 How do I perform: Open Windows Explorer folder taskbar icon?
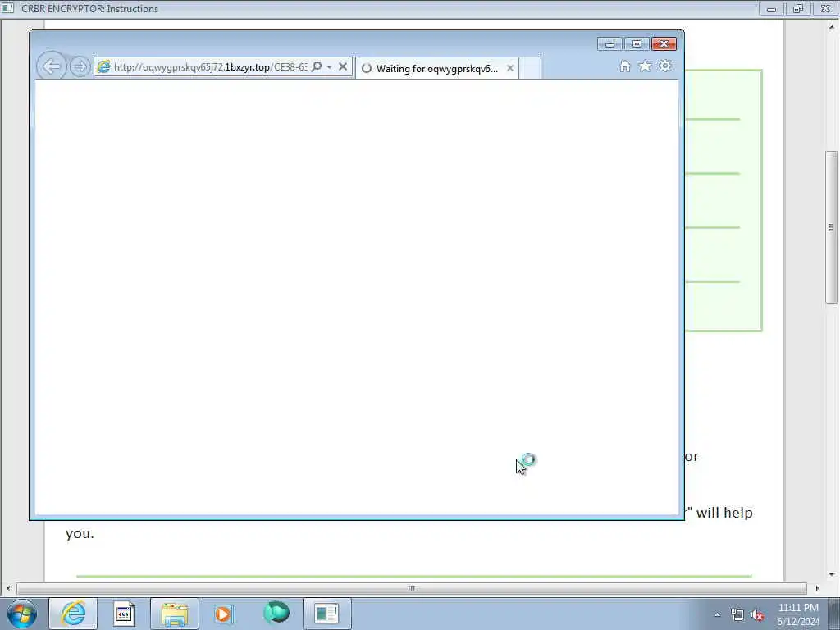point(175,614)
